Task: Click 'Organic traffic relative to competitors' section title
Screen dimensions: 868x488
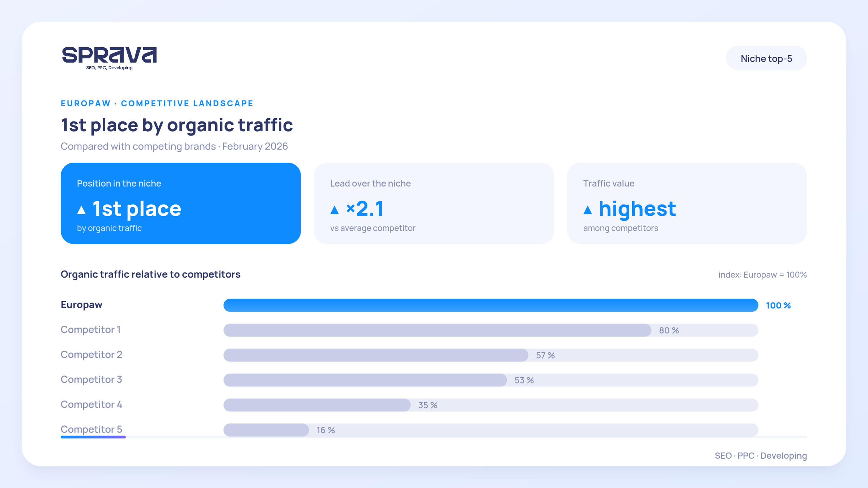Action: 150,275
